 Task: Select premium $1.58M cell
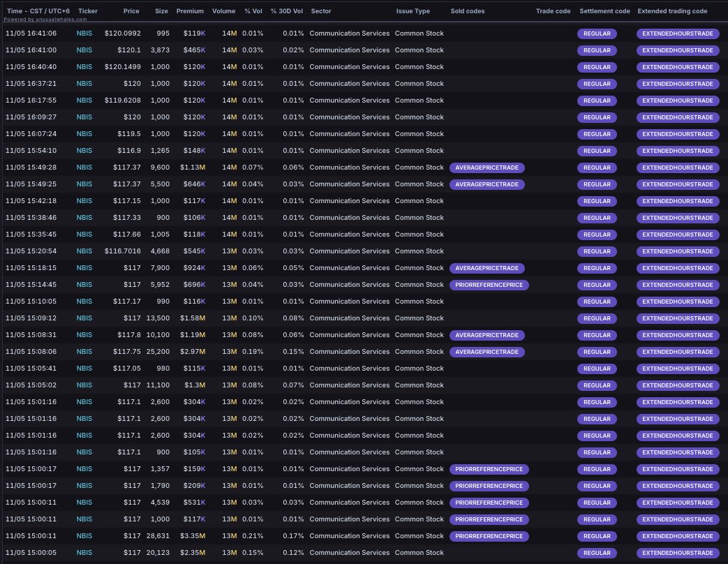(x=193, y=318)
